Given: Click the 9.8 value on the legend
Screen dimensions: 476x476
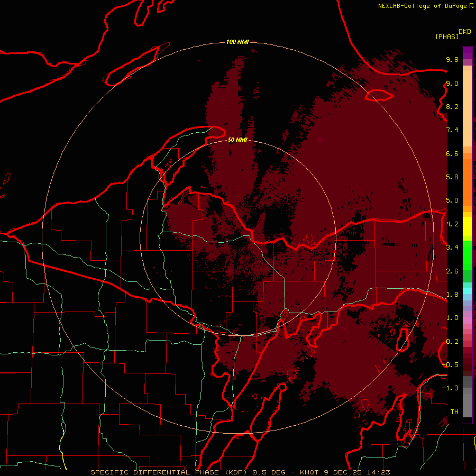Looking at the screenshot, I should (x=452, y=59).
